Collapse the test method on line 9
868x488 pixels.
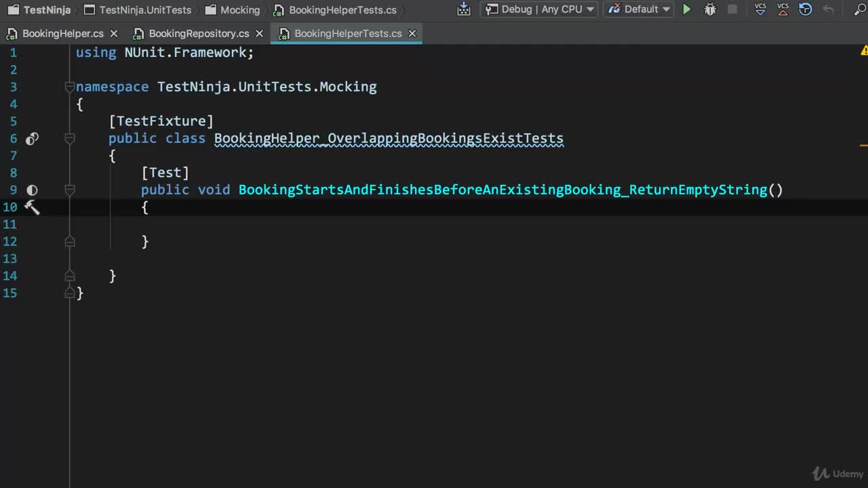pyautogui.click(x=69, y=190)
